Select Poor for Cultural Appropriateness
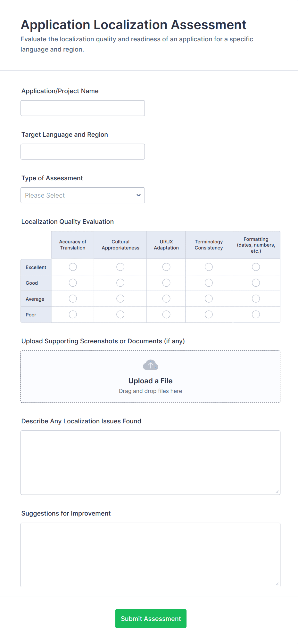Image resolution: width=298 pixels, height=644 pixels. point(120,314)
